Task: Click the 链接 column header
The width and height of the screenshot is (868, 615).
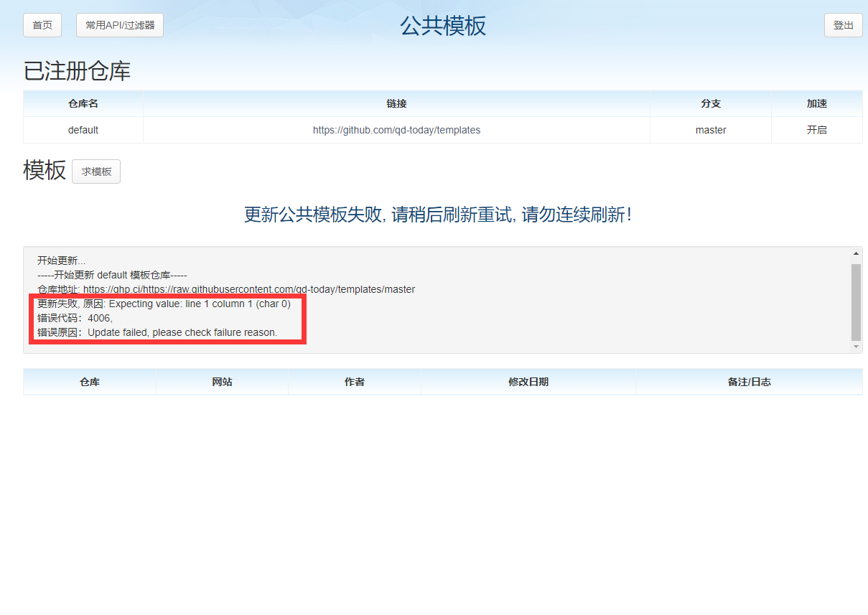Action: click(x=396, y=103)
